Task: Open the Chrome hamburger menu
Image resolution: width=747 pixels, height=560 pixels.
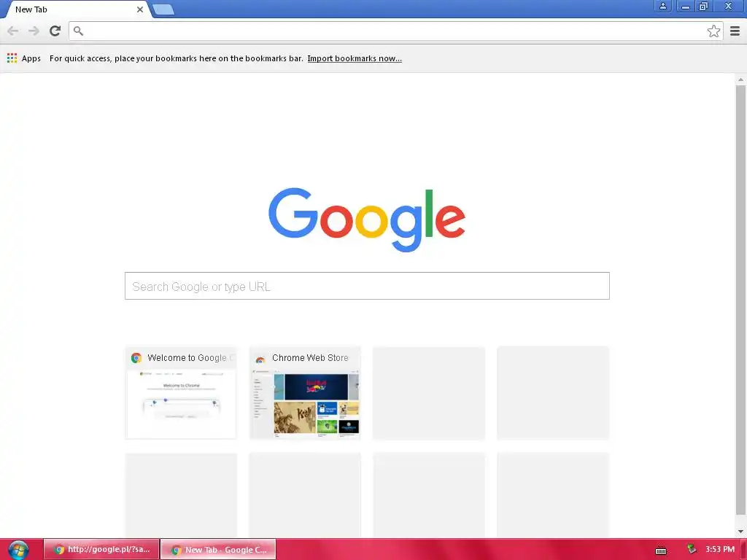Action: [735, 31]
